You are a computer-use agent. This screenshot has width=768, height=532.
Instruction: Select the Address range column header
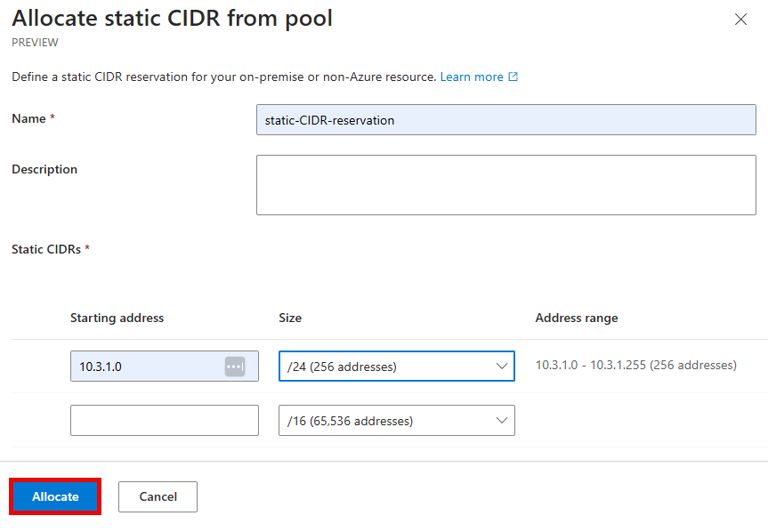click(x=577, y=318)
